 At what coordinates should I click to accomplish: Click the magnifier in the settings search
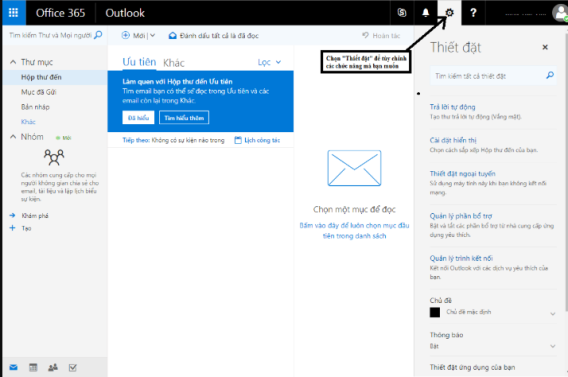click(550, 75)
